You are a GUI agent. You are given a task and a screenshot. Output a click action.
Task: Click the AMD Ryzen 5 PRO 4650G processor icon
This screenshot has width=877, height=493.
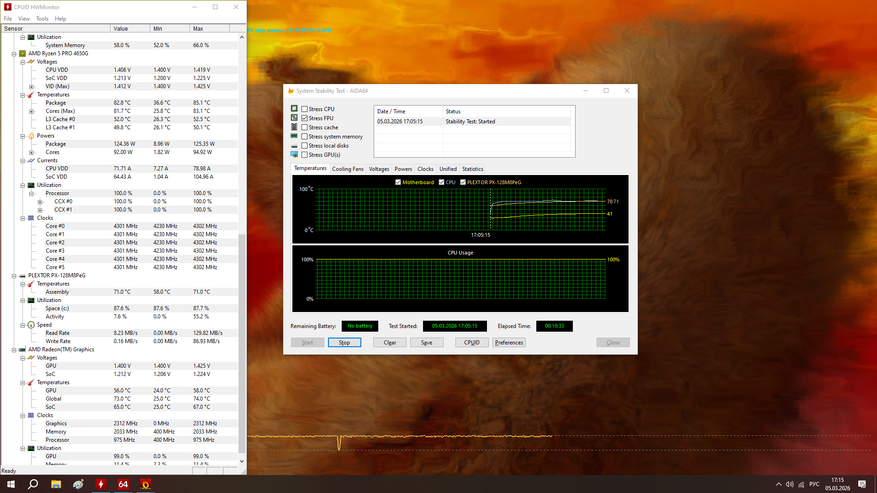(x=22, y=54)
